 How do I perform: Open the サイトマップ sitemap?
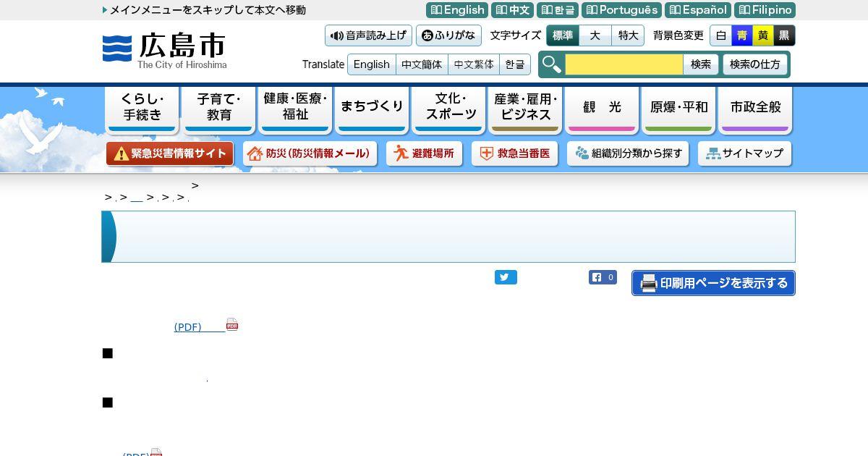click(x=745, y=153)
